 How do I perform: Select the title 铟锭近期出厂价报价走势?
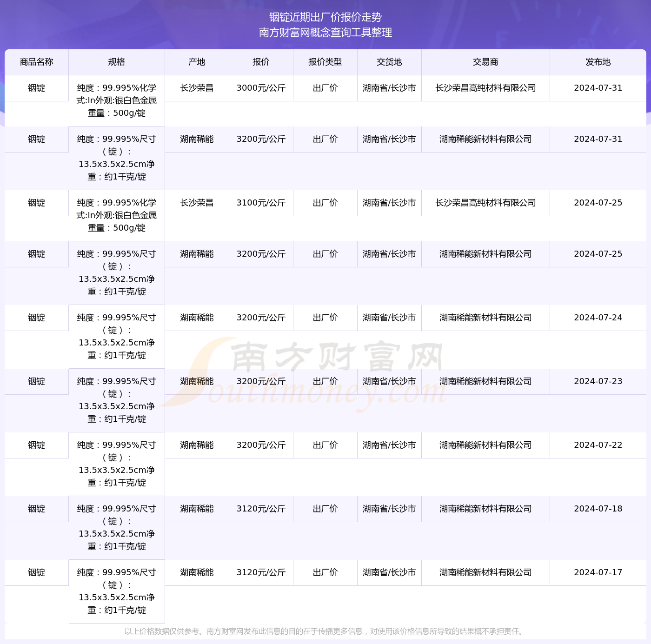click(325, 17)
